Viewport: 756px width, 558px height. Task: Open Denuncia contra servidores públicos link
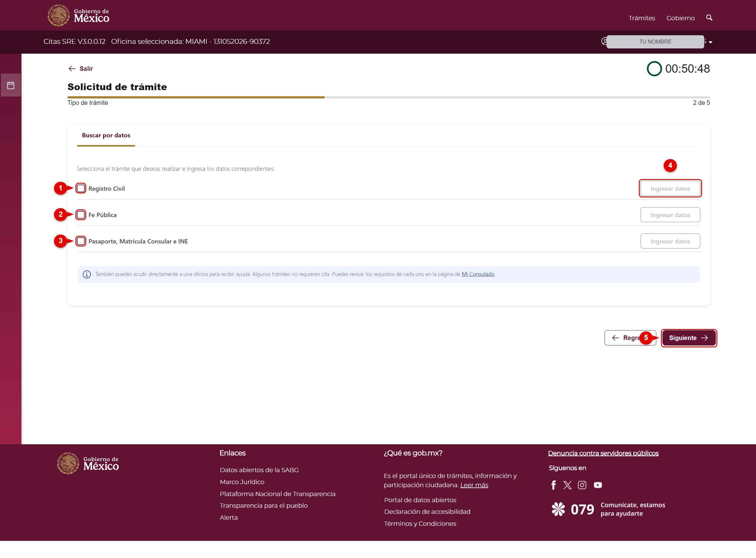click(x=603, y=453)
